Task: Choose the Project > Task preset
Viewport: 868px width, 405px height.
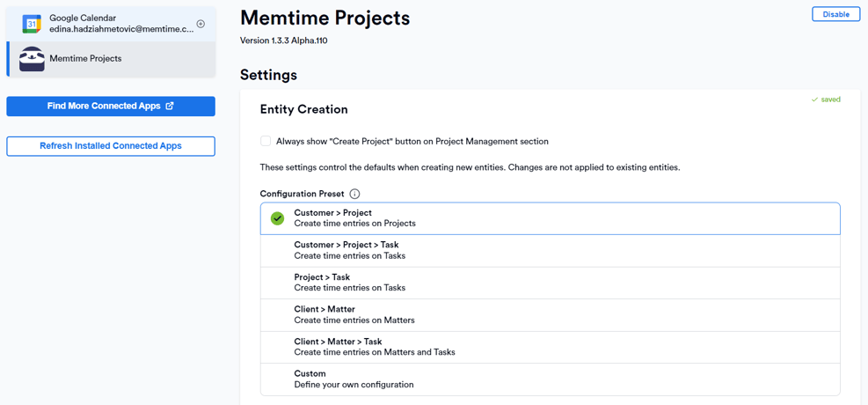Action: [551, 283]
